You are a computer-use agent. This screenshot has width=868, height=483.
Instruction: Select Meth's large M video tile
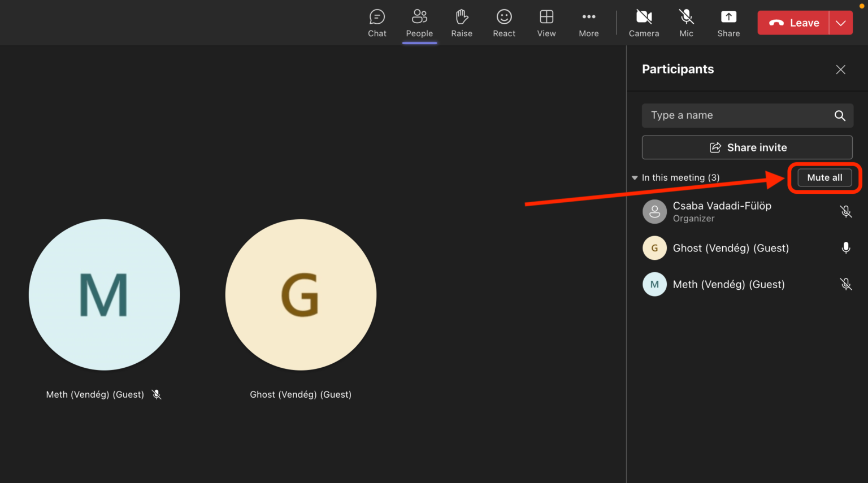[x=105, y=295]
